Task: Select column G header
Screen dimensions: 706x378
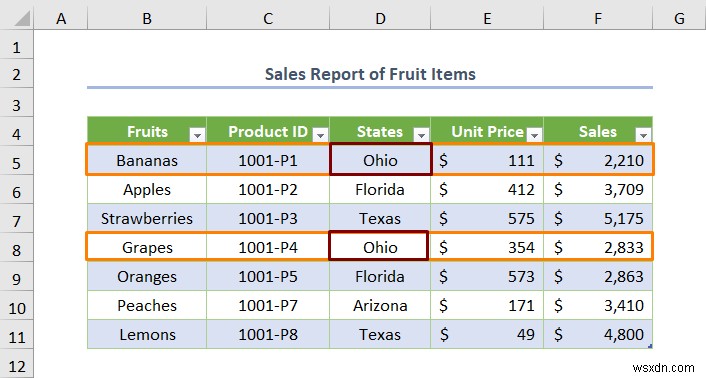Action: coord(679,18)
